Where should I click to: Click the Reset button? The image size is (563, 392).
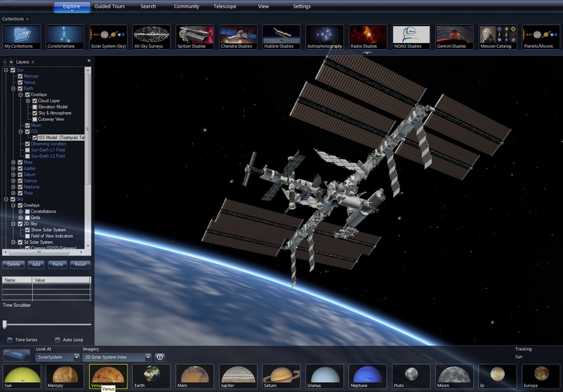80,265
